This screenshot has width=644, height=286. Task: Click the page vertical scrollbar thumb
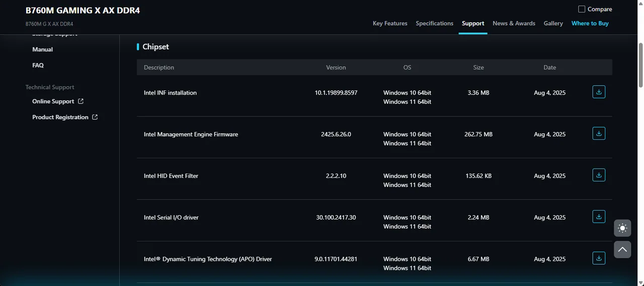pyautogui.click(x=640, y=65)
